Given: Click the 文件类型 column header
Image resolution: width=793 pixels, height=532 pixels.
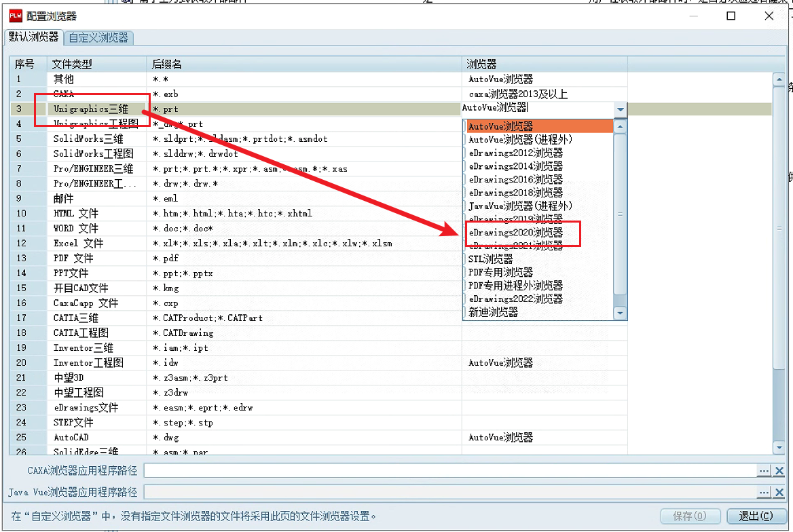Looking at the screenshot, I should click(x=72, y=64).
